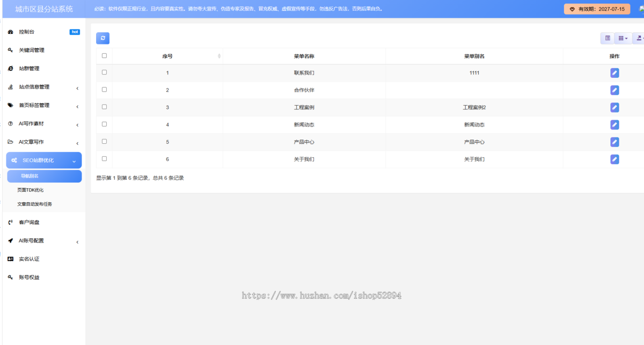Open the export data dropdown
Screen dimensions: 644x345
pyautogui.click(x=639, y=38)
